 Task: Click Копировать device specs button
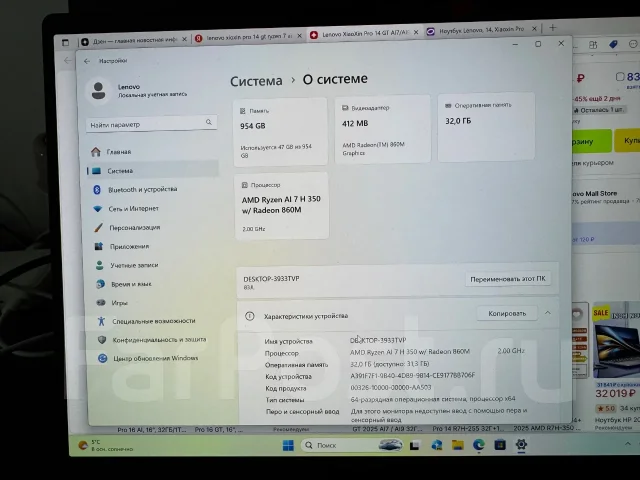coord(507,313)
